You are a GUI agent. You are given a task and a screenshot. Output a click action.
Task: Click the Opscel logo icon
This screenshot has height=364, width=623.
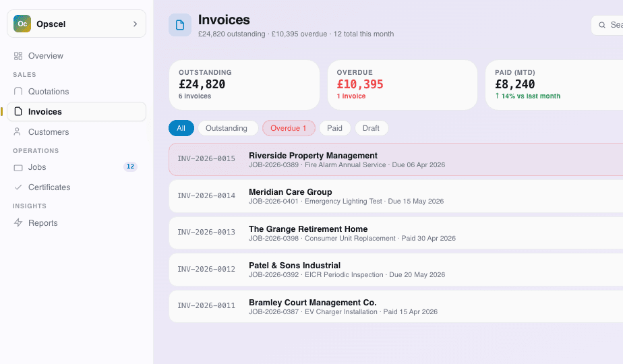[x=22, y=24]
